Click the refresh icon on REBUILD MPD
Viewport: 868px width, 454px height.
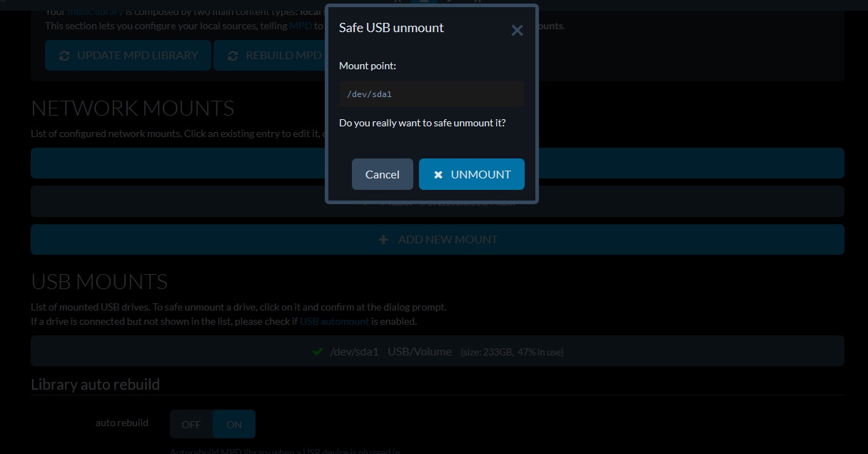pos(233,56)
